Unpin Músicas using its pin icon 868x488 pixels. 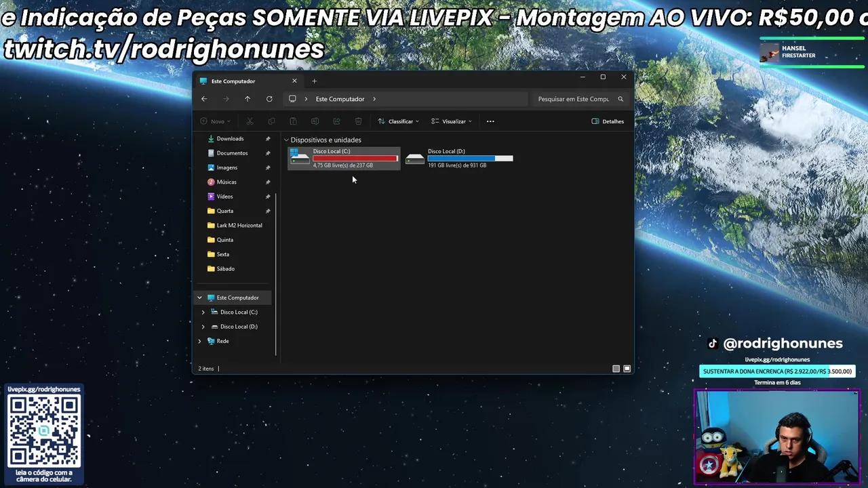pos(268,182)
